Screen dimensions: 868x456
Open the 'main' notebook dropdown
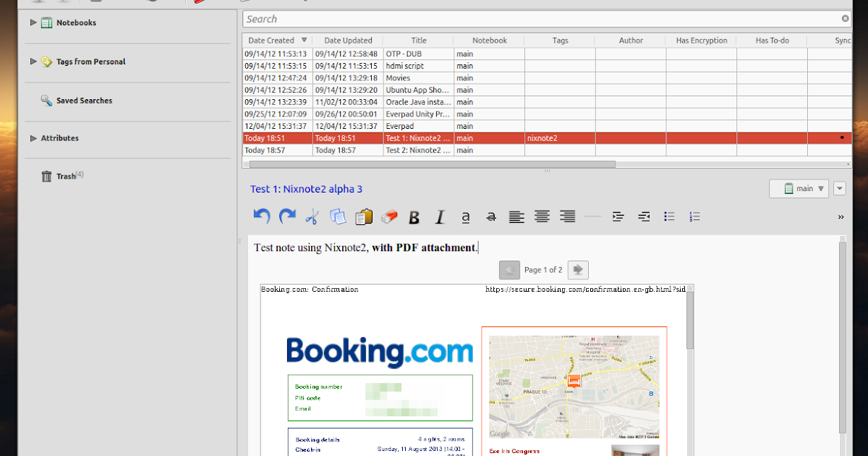[799, 189]
